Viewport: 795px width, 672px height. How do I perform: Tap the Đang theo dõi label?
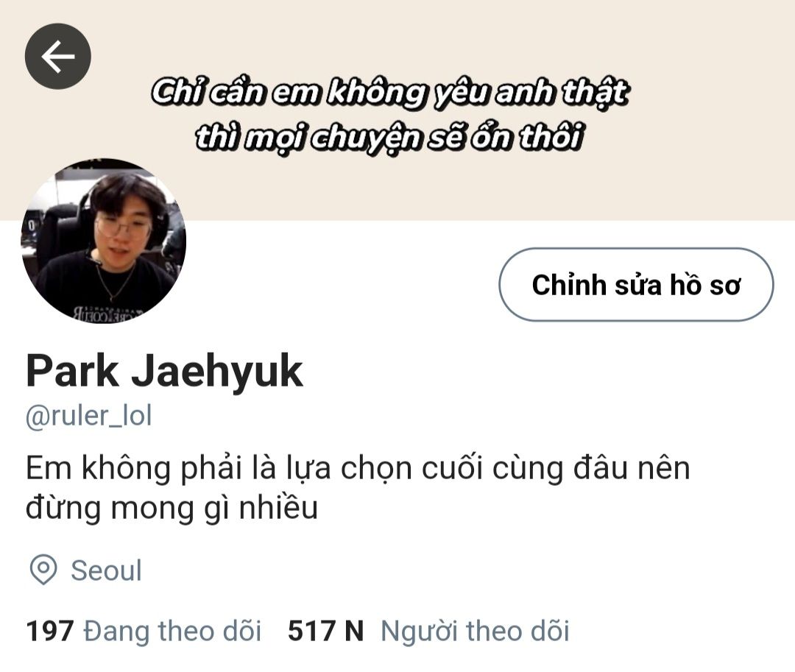pyautogui.click(x=172, y=631)
